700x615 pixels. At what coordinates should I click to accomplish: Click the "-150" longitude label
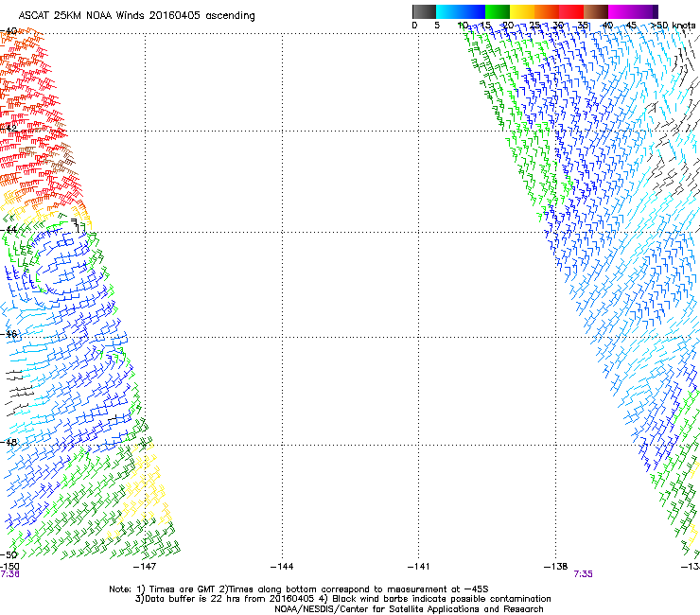click(9, 566)
